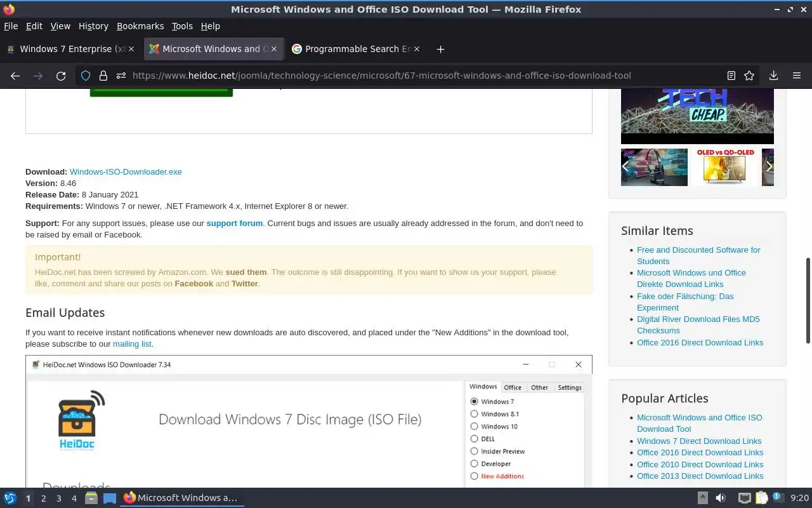Open the desktop start menu icon
Screen dimensions: 812x508
coord(10,498)
